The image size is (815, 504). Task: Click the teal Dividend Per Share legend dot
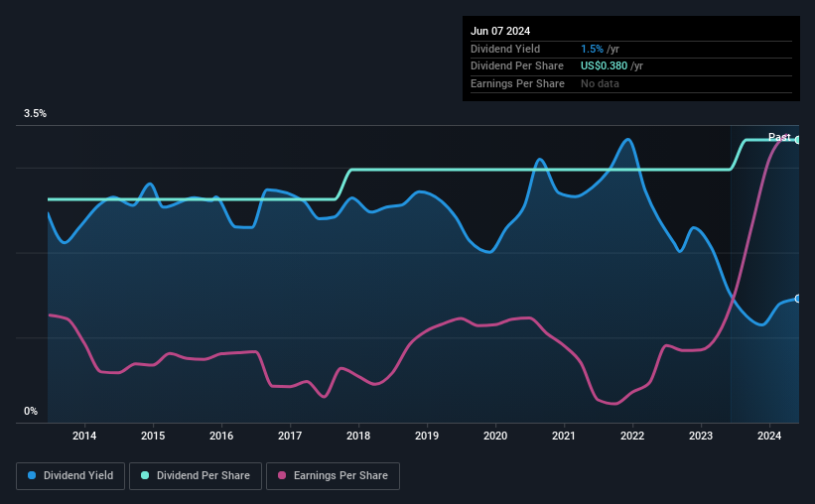[x=145, y=475]
